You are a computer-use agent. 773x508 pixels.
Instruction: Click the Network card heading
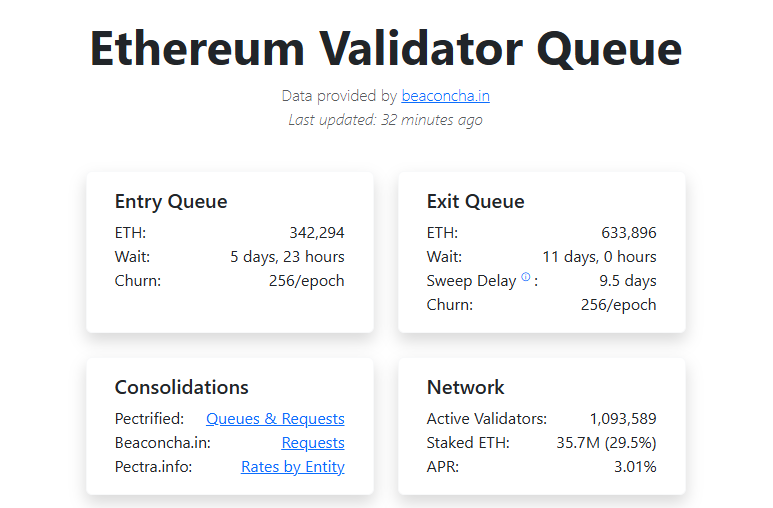[466, 387]
